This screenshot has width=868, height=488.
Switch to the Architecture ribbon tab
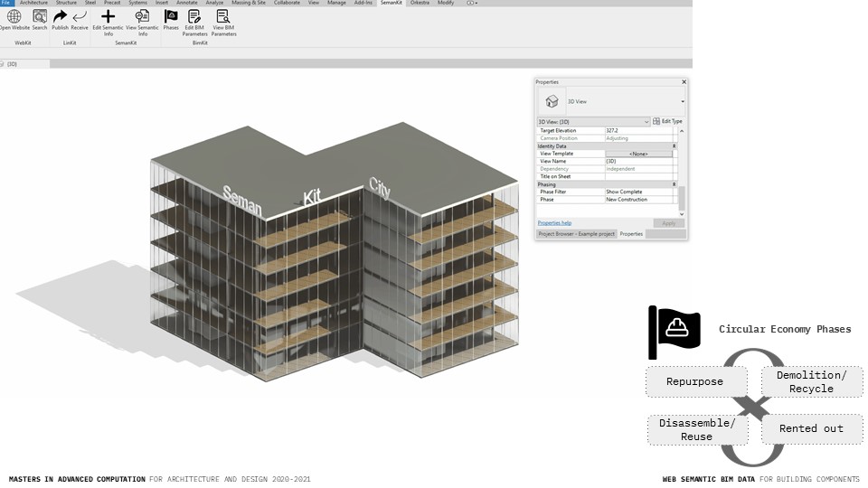(x=33, y=3)
